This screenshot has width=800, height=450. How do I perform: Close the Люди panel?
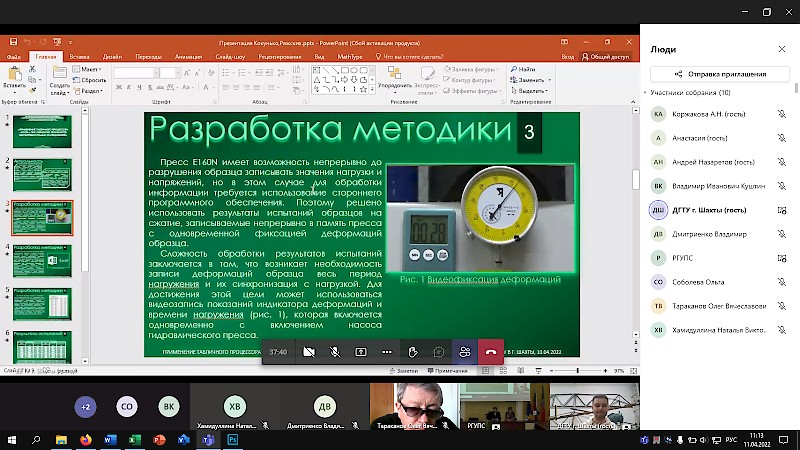coord(782,49)
